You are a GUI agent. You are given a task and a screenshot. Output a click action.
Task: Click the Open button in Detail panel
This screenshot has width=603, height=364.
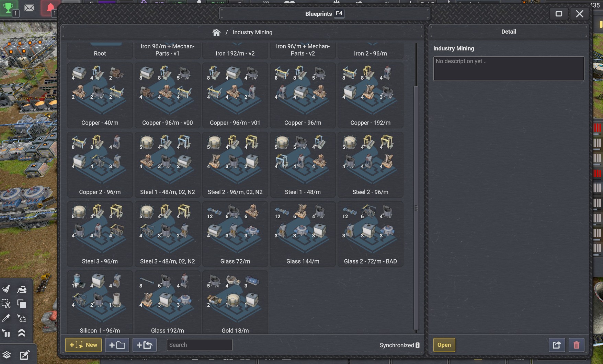tap(444, 345)
